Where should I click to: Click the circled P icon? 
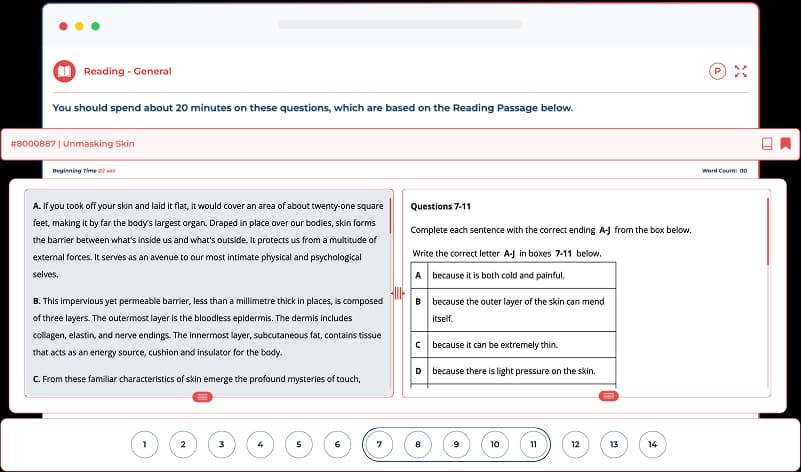(x=716, y=71)
